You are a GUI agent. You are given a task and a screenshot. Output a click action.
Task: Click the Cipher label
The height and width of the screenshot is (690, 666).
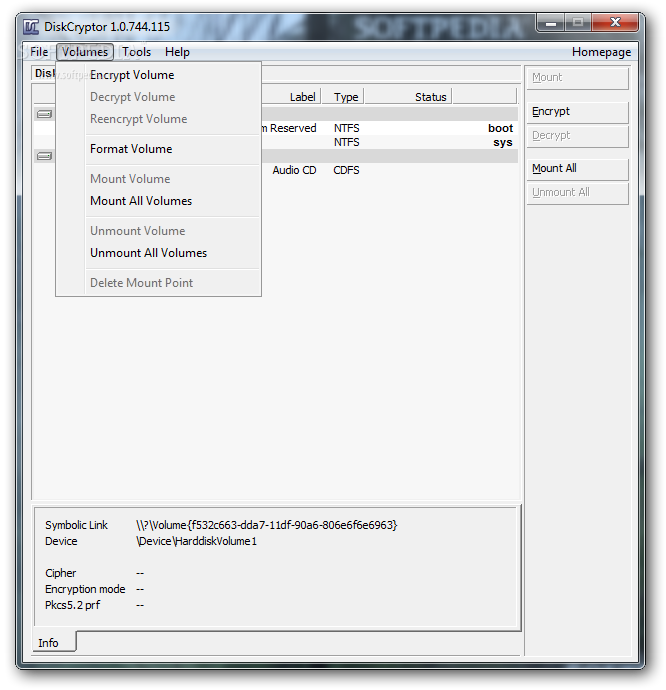[60, 573]
